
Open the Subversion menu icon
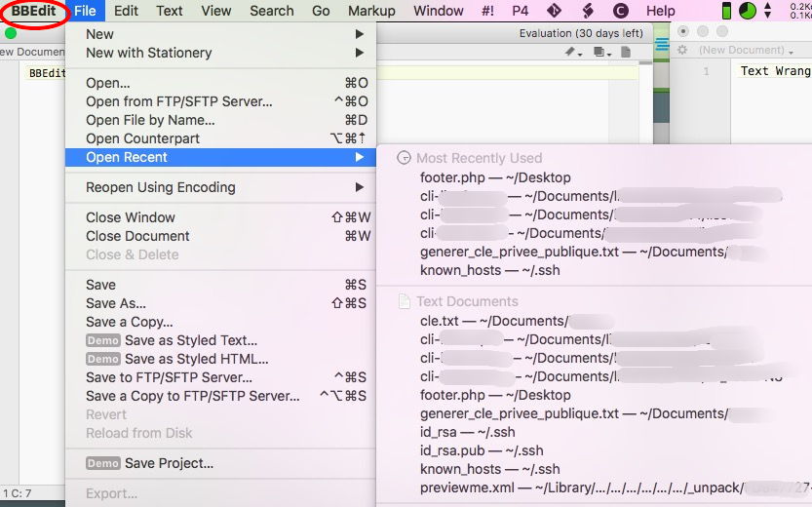point(587,11)
